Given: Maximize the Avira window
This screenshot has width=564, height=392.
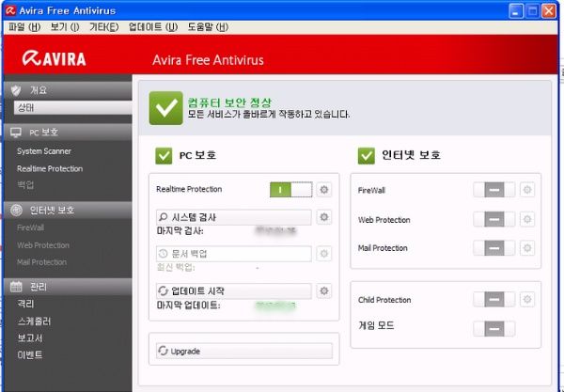Looking at the screenshot, I should [532, 10].
